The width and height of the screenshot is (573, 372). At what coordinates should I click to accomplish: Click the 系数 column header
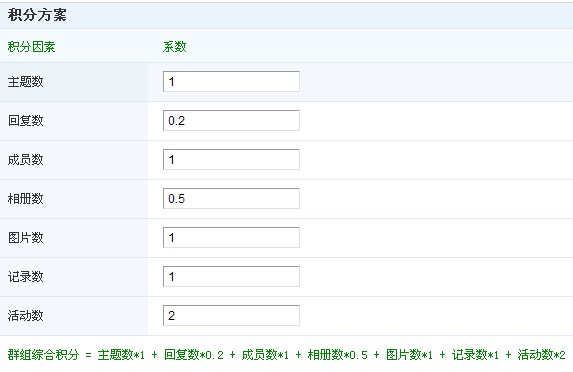coord(175,47)
